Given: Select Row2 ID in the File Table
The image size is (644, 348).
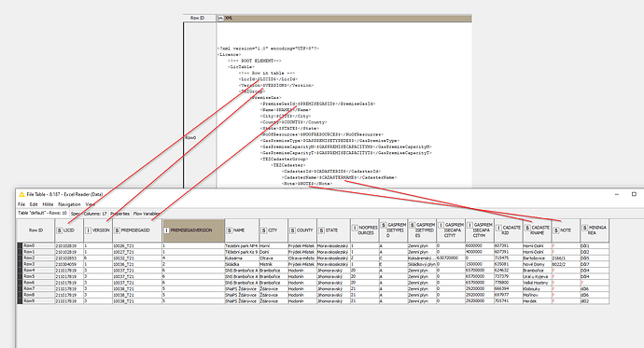Looking at the screenshot, I should [x=37, y=258].
